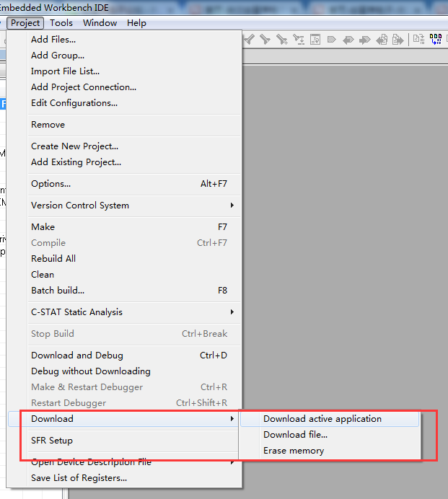The height and width of the screenshot is (499, 448).
Task: Click greyed Make & Restart Debugger entry
Action: (124, 387)
